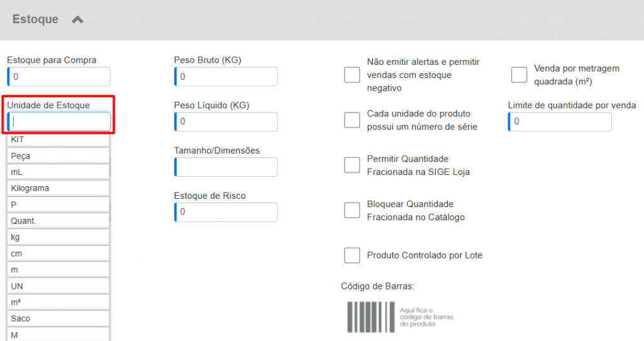This screenshot has width=644, height=341.
Task: Pick Kilograma from the dropdown list
Action: [58, 188]
